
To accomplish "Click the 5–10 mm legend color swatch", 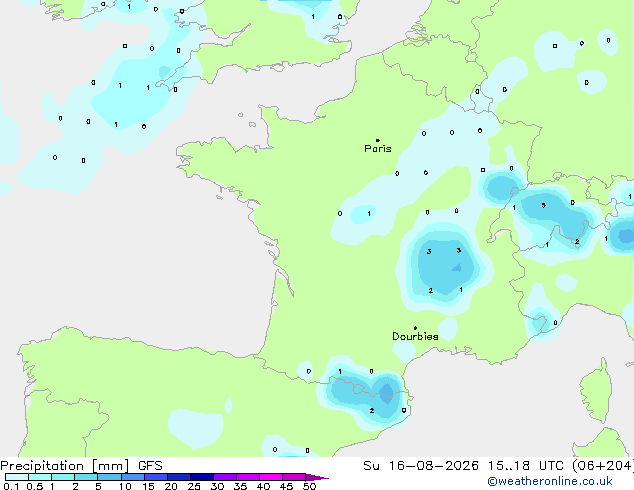I will pyautogui.click(x=109, y=477).
